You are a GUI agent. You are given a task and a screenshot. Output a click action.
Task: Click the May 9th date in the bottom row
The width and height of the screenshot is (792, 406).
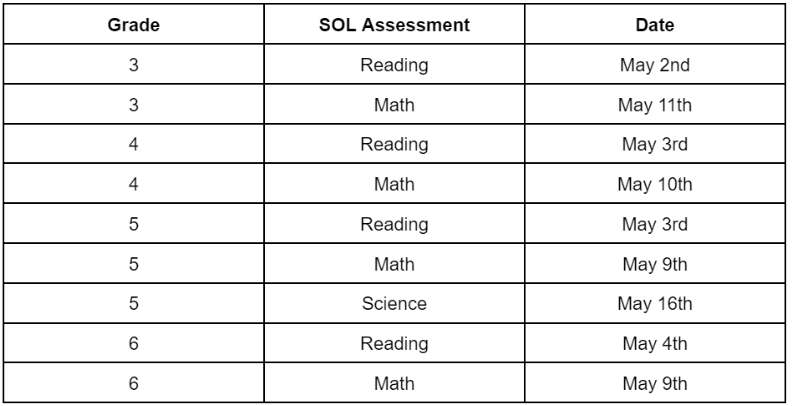[x=654, y=383]
